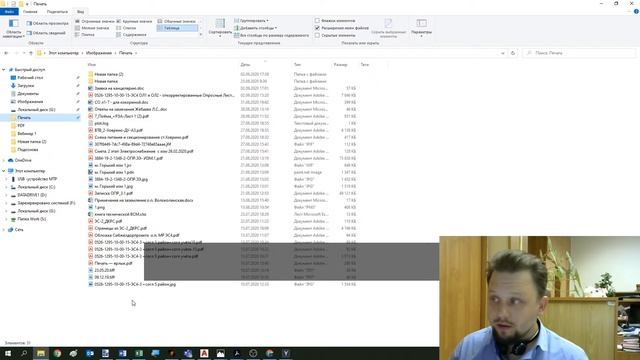The height and width of the screenshot is (360, 640).
Task: Collapse Quick access (Быстрый доступ) tree node
Action: [4, 70]
